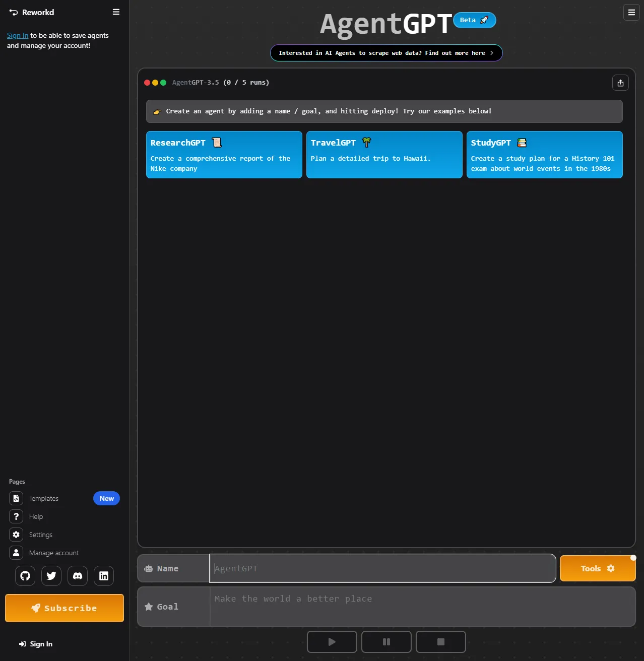Follow the Sign In link at top
The image size is (644, 661).
[x=18, y=35]
